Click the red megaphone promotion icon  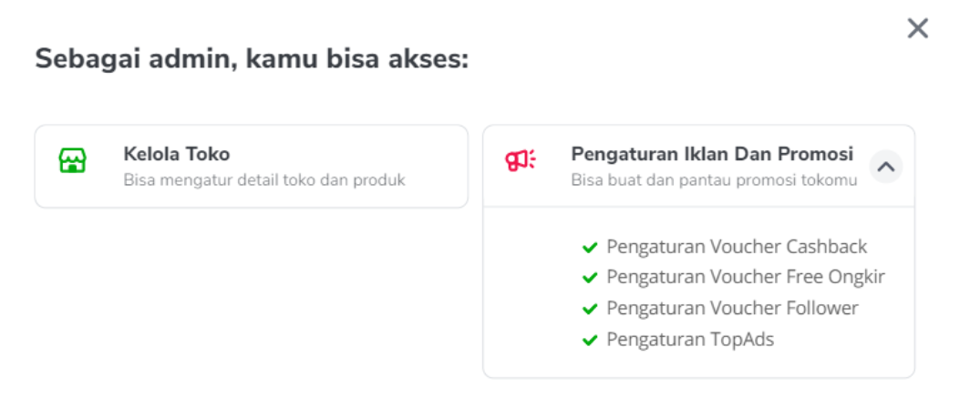[x=521, y=161]
